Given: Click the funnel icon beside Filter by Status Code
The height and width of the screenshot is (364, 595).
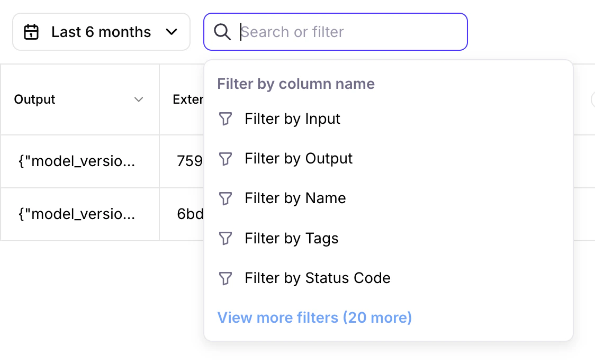Looking at the screenshot, I should [226, 278].
